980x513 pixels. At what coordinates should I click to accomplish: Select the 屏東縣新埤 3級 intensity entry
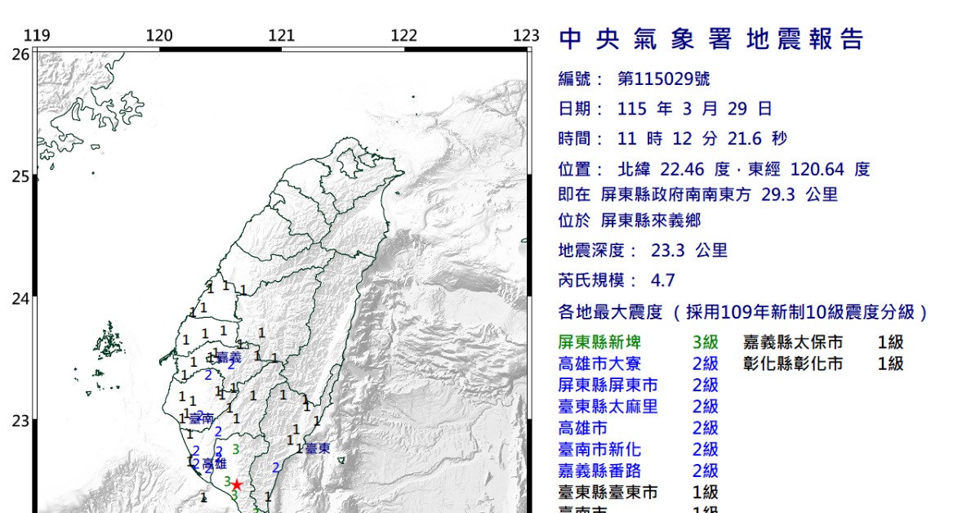point(638,342)
